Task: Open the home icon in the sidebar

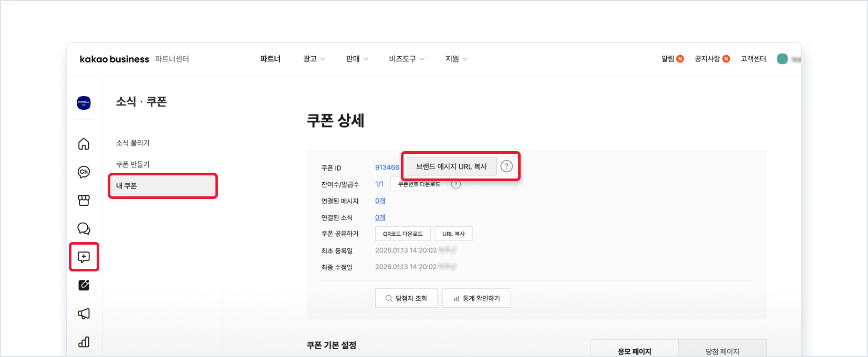Action: [84, 144]
